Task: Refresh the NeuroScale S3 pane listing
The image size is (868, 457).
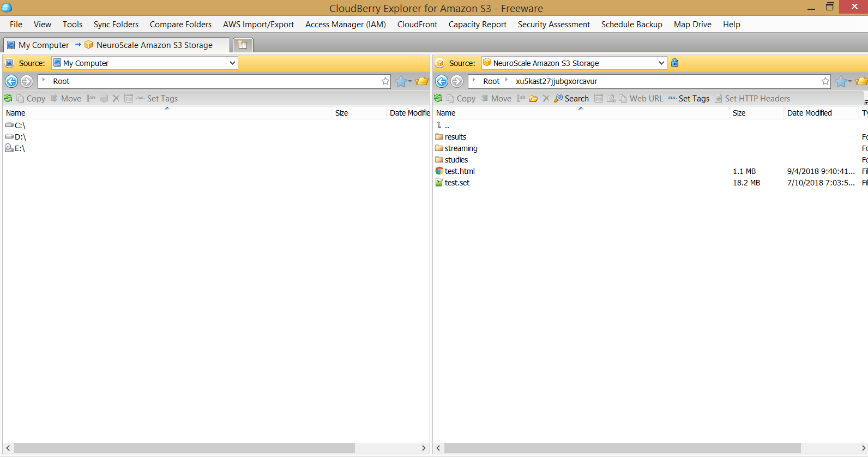Action: [x=438, y=98]
